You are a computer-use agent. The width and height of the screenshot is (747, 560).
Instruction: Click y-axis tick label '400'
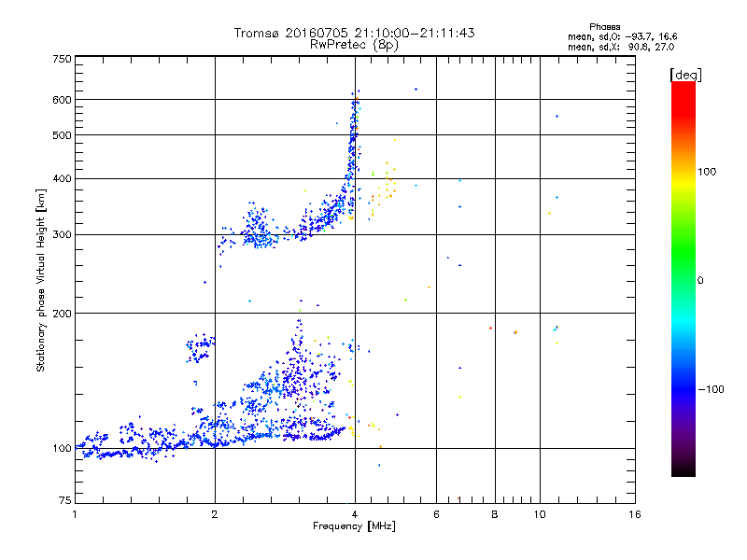[x=62, y=179]
